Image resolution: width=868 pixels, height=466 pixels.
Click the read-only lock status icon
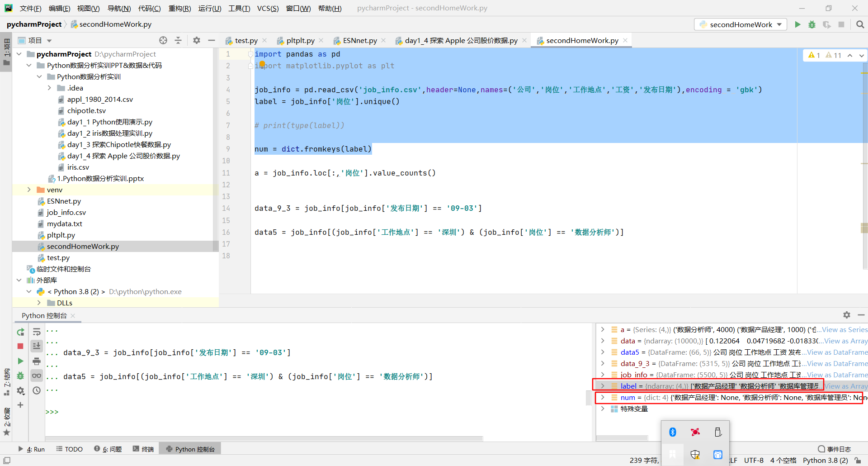[858, 461]
